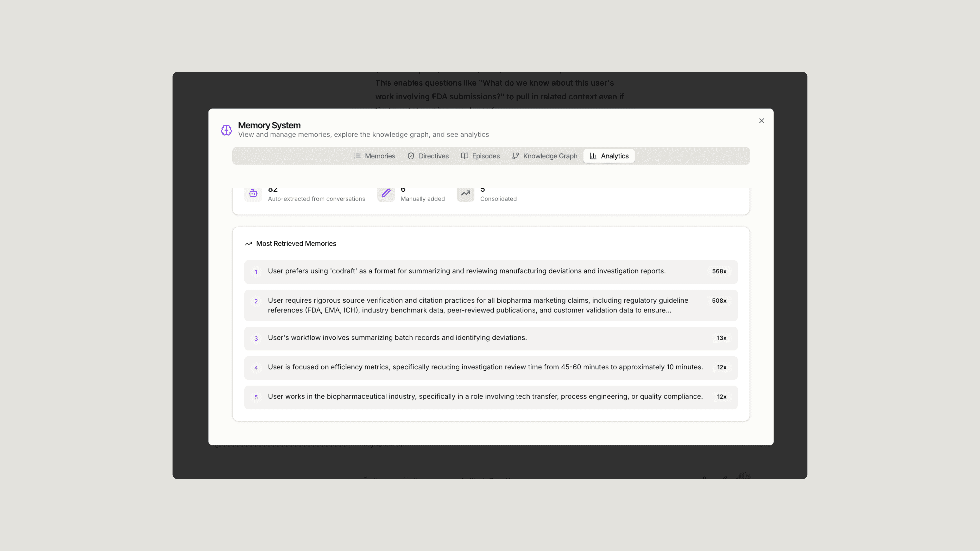Image resolution: width=980 pixels, height=551 pixels.
Task: Click the list icon on Memories tab
Action: coord(357,156)
